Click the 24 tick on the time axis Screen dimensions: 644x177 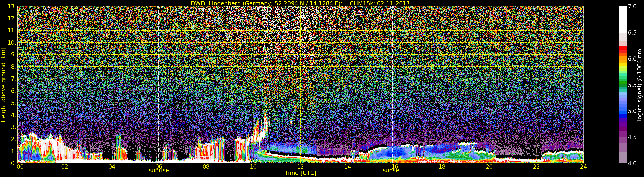[583, 166]
